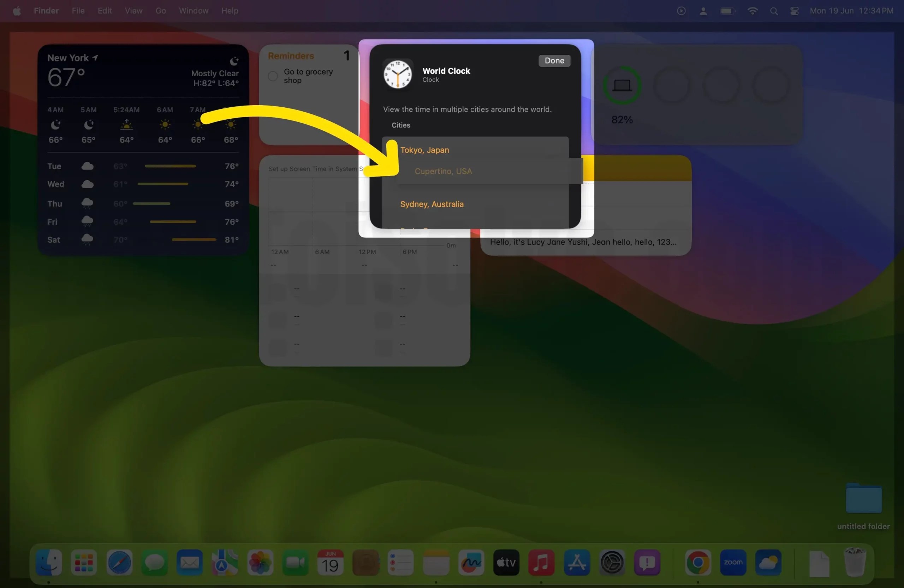Click Done in the World Clock editor
The image size is (904, 588).
point(554,60)
